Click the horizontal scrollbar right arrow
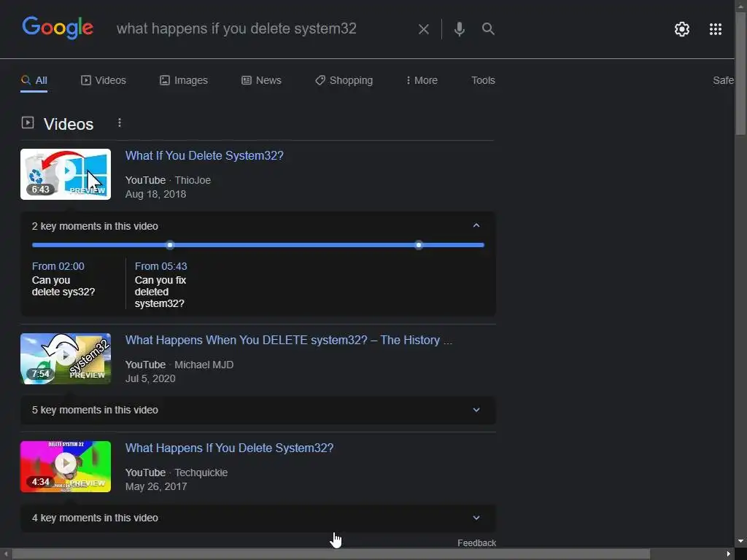Viewport: 747px width, 560px height. 729,554
